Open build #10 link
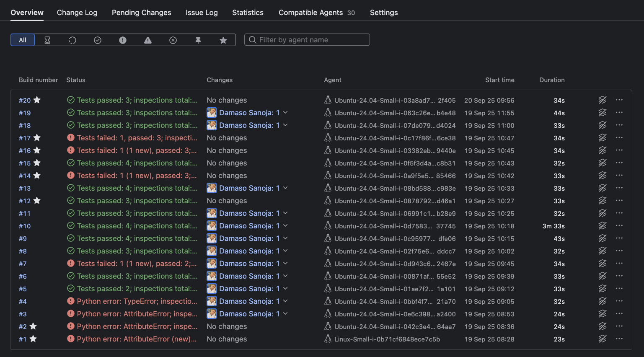This screenshot has width=644, height=357. pos(25,226)
